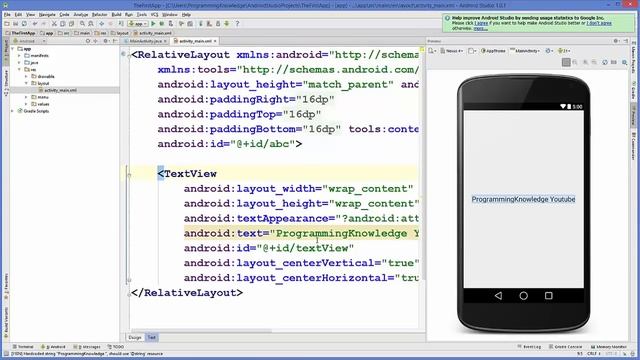Click the Preview zoom-in magnifier icon

(x=585, y=62)
